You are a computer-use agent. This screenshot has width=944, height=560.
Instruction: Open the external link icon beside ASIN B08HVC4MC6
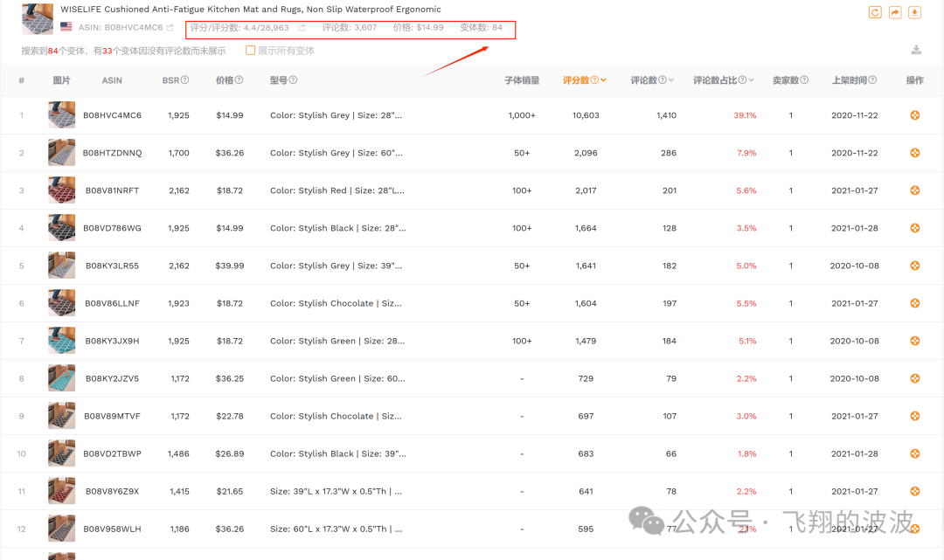[170, 28]
